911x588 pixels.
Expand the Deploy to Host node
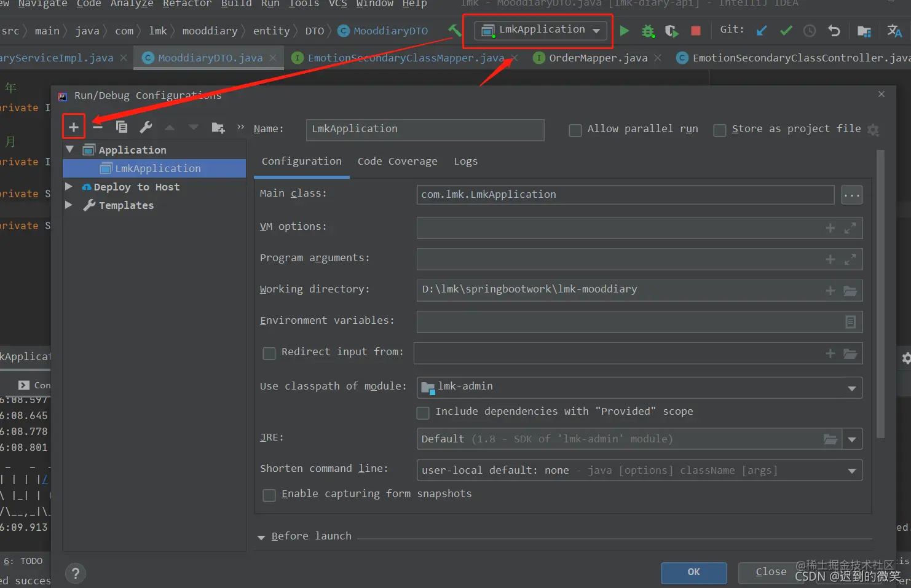click(x=69, y=186)
